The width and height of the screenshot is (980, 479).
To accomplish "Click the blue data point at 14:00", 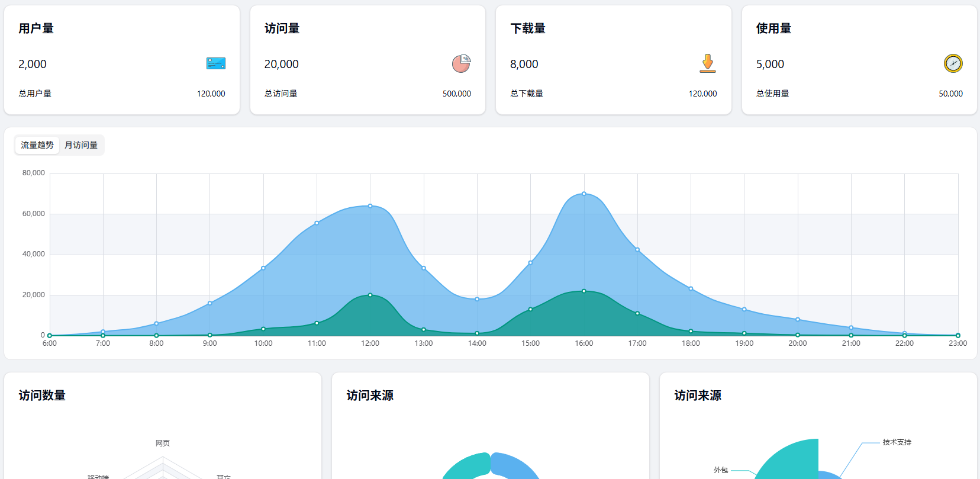I will pyautogui.click(x=477, y=299).
